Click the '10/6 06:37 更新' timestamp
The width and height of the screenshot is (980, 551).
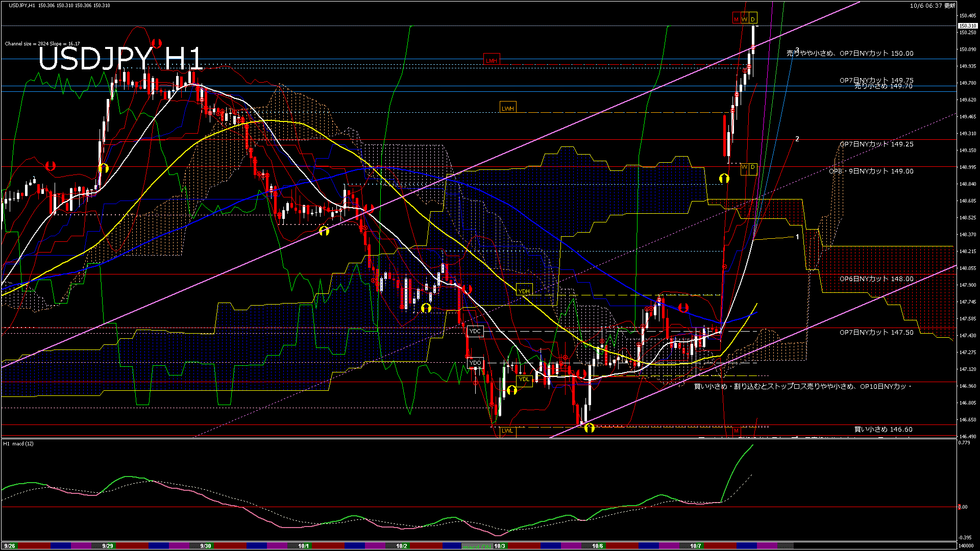tap(933, 6)
